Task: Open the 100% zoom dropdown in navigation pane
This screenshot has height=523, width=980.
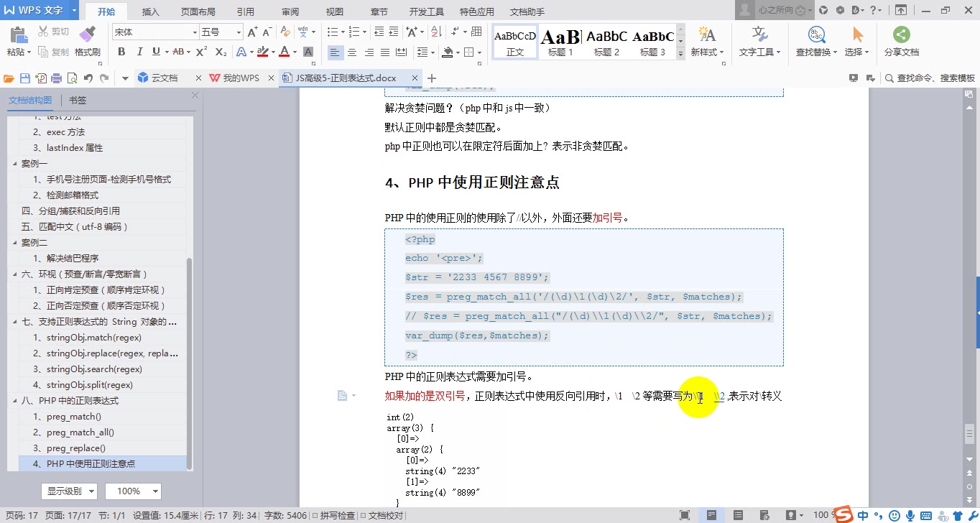Action: click(x=134, y=491)
